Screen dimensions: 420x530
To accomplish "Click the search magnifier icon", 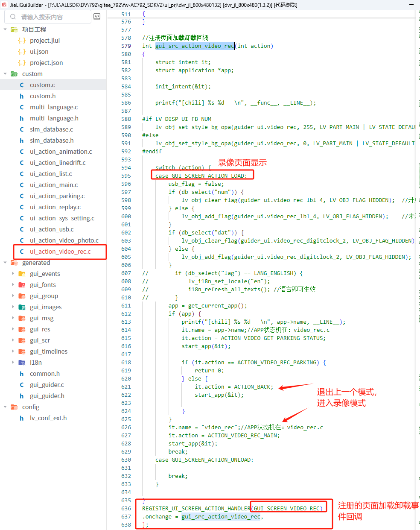I will [x=13, y=17].
